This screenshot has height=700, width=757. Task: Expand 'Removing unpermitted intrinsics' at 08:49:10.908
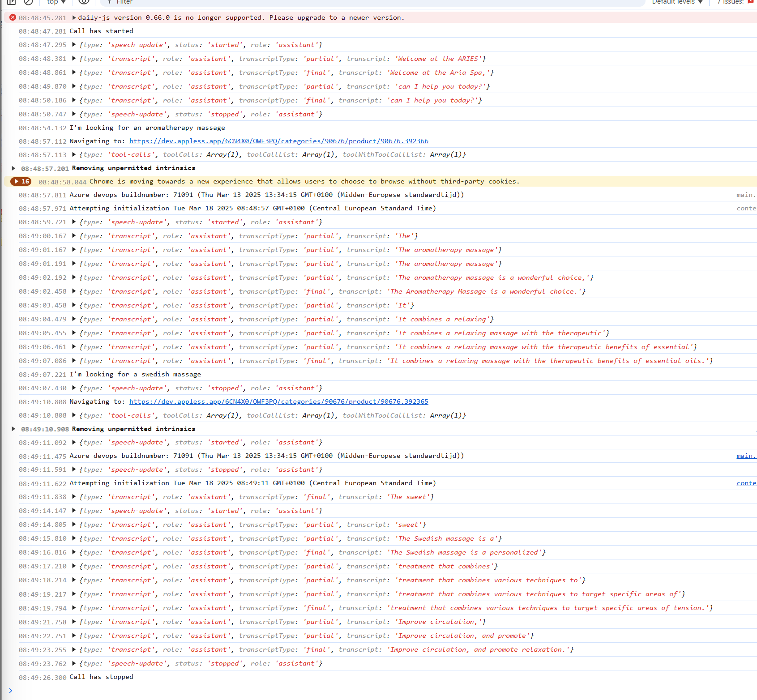[x=13, y=429]
